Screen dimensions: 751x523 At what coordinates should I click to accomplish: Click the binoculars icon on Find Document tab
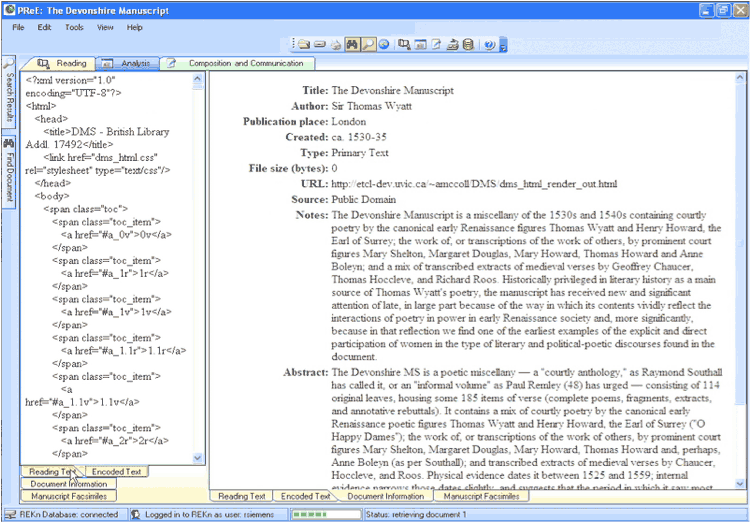(9, 144)
